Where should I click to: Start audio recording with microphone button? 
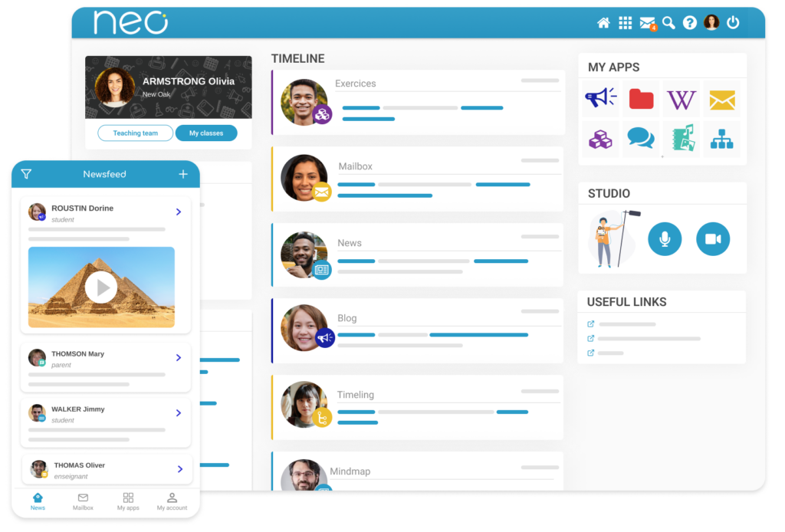click(665, 239)
